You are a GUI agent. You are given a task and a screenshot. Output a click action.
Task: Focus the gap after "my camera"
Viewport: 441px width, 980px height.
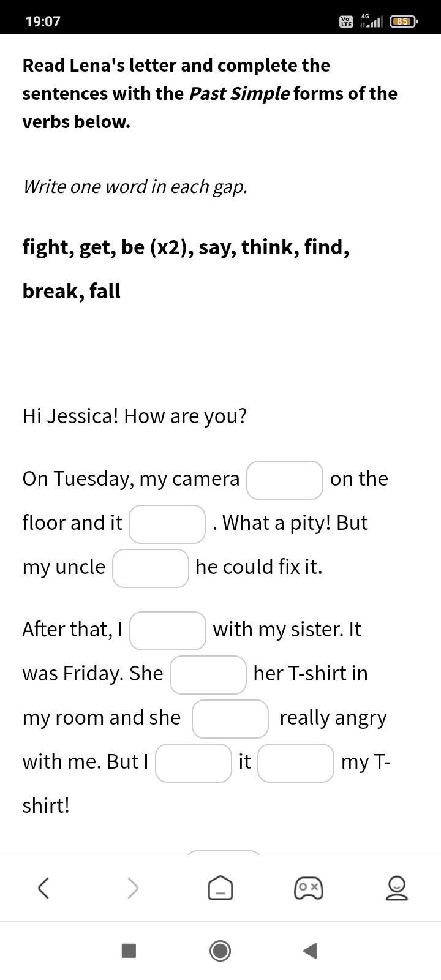pyautogui.click(x=285, y=480)
